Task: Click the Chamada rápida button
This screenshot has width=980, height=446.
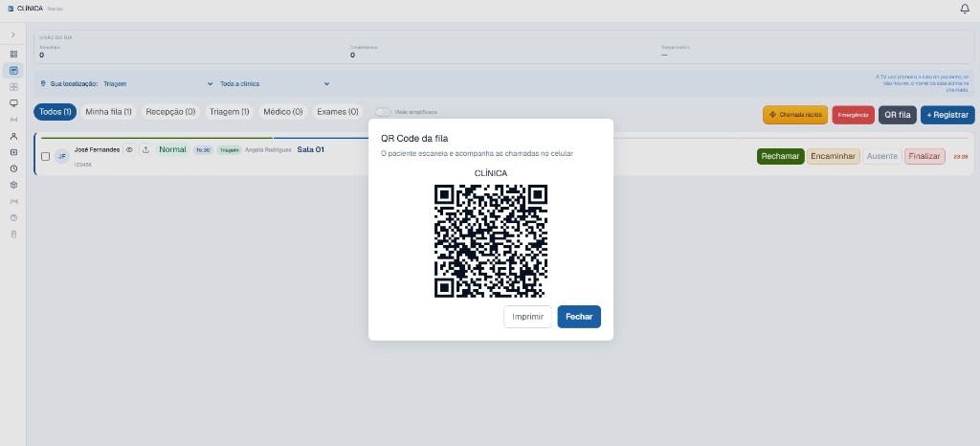Action: (x=795, y=115)
